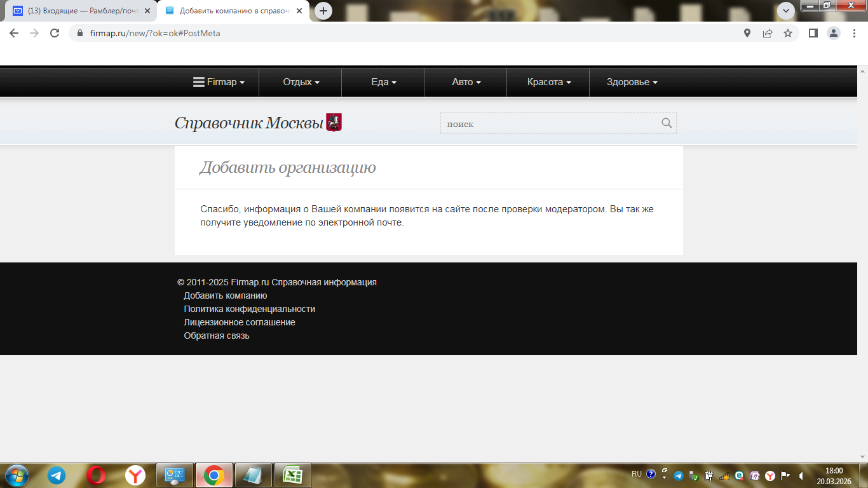The height and width of the screenshot is (488, 868).
Task: Click the volume speaker tray icon
Action: pyautogui.click(x=802, y=475)
